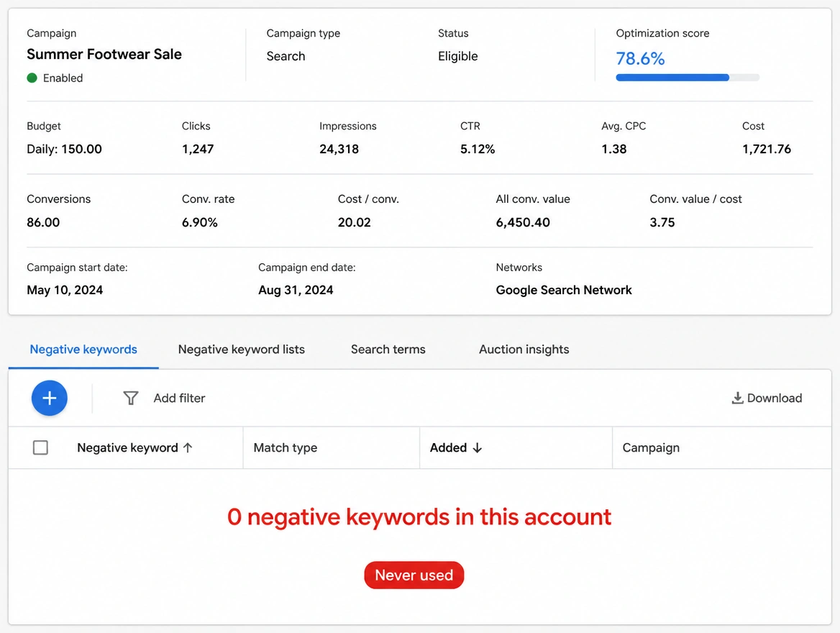Image resolution: width=840 pixels, height=633 pixels.
Task: Click the CTR value 5.12%
Action: click(478, 149)
